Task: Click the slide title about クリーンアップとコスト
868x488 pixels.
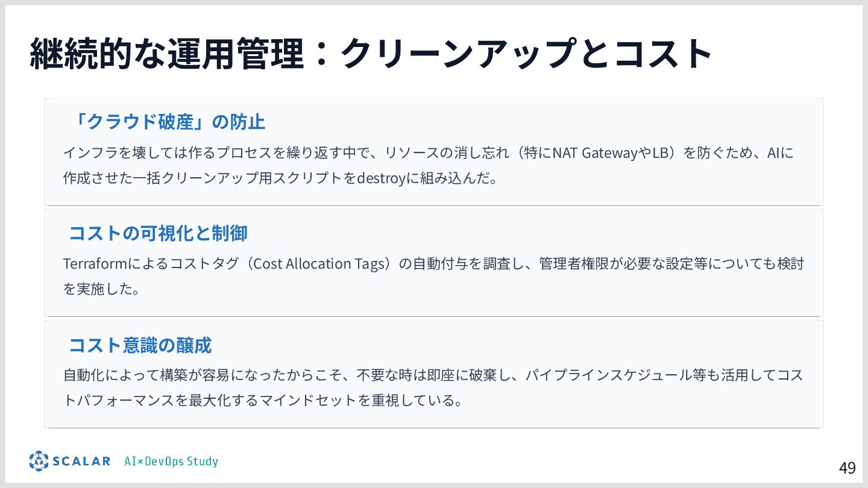Action: click(371, 54)
